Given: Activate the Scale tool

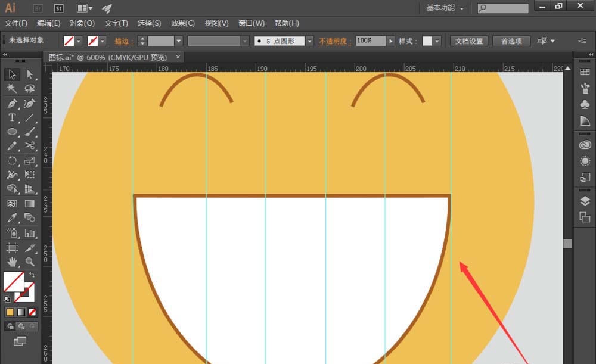Looking at the screenshot, I should (30, 160).
